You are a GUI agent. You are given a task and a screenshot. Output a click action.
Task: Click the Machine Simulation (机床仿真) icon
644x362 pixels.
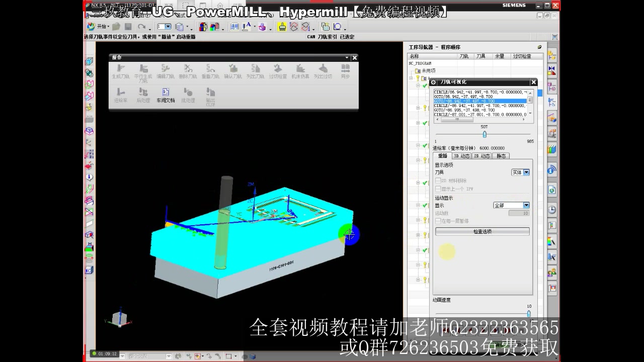(300, 68)
